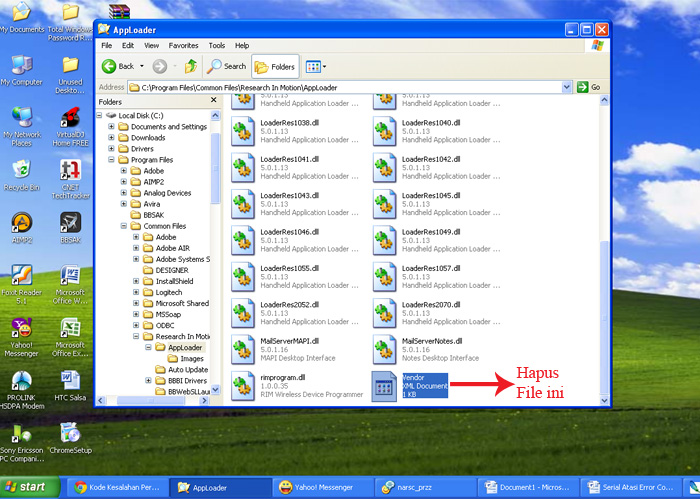Select the rimprogram.dll file icon
This screenshot has width=700, height=500.
pyautogui.click(x=244, y=385)
